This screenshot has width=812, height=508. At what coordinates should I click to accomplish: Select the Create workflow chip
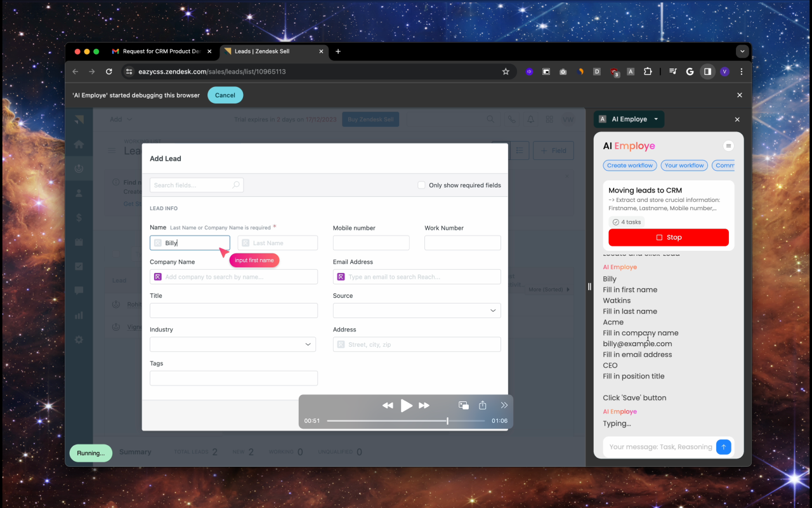point(630,165)
